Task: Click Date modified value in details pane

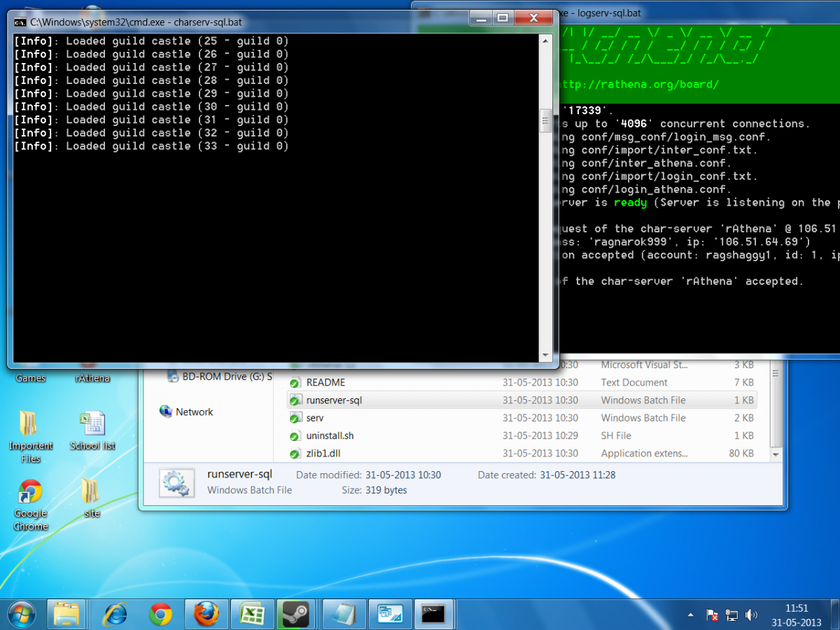Action: click(x=402, y=475)
